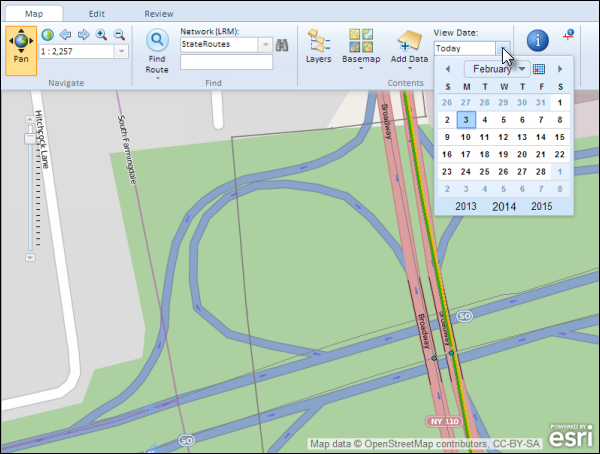Go to next month in calendar
Viewport: 600px width, 454px height.
(x=558, y=69)
